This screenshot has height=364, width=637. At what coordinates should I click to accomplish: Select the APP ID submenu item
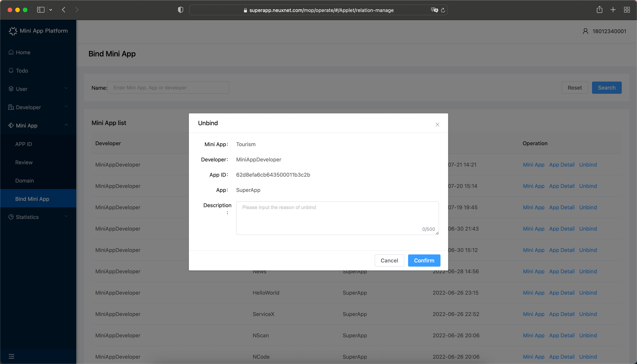click(38, 144)
